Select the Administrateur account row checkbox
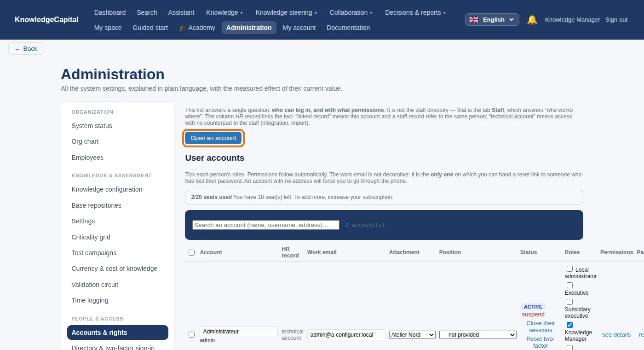 coord(191,335)
